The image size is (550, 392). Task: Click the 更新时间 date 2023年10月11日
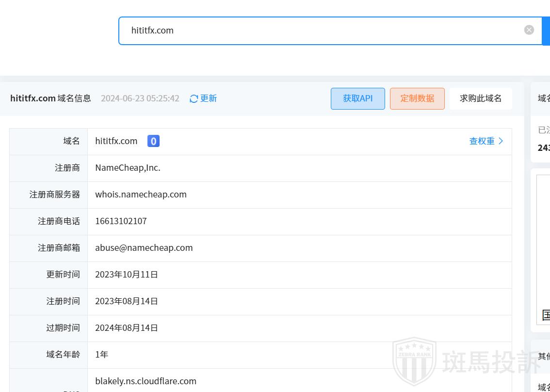click(127, 275)
